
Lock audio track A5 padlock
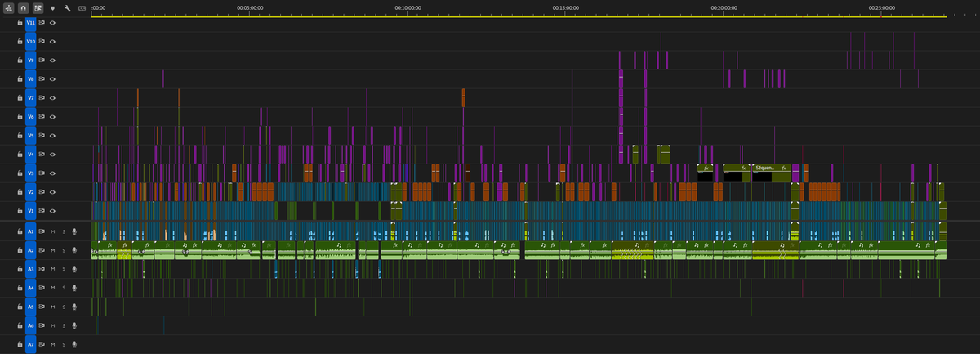(x=20, y=307)
